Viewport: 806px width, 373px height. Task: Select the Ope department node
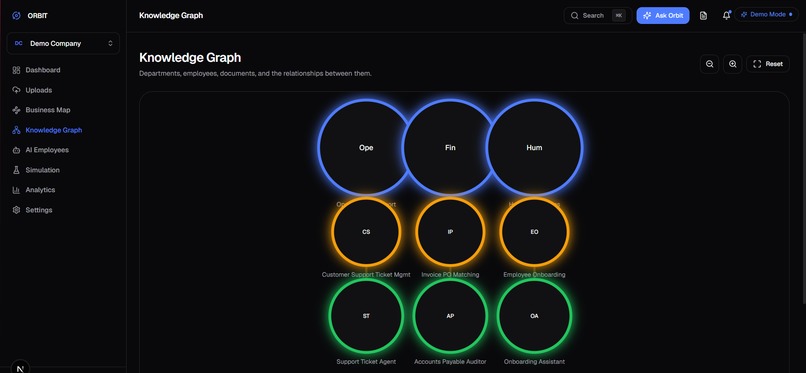366,147
